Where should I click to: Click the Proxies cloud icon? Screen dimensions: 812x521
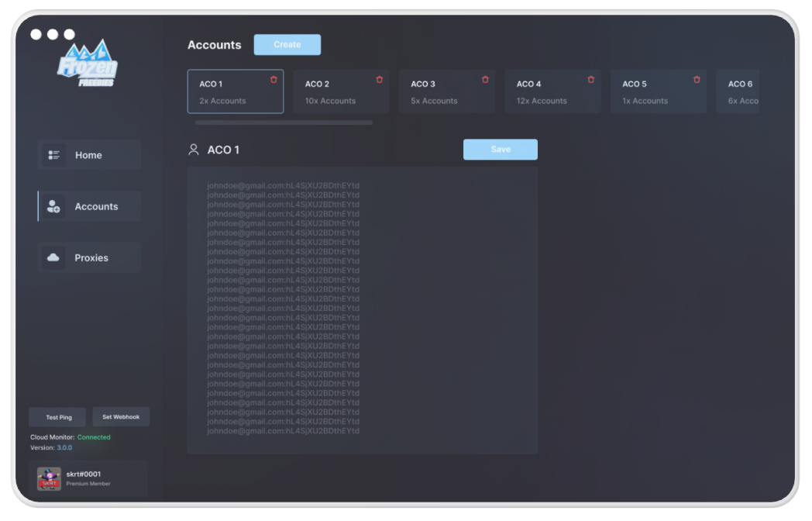[53, 257]
